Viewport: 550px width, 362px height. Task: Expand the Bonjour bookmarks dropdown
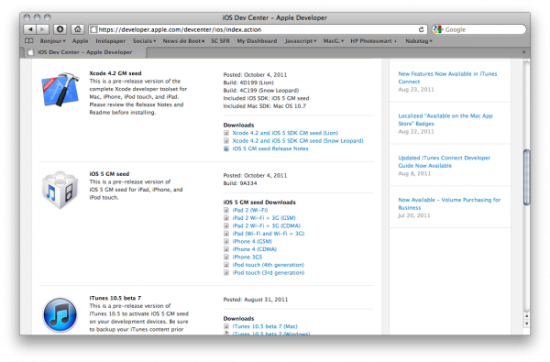coord(53,41)
